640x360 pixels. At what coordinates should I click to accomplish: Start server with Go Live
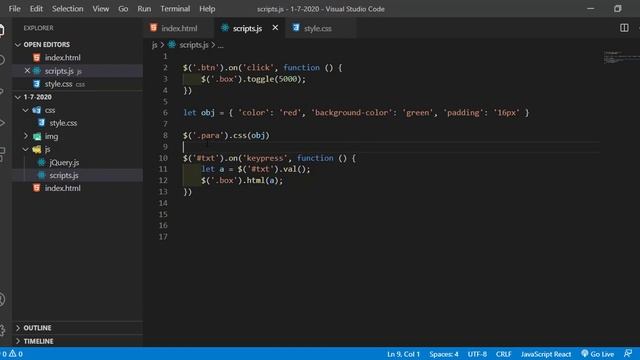tap(598, 354)
